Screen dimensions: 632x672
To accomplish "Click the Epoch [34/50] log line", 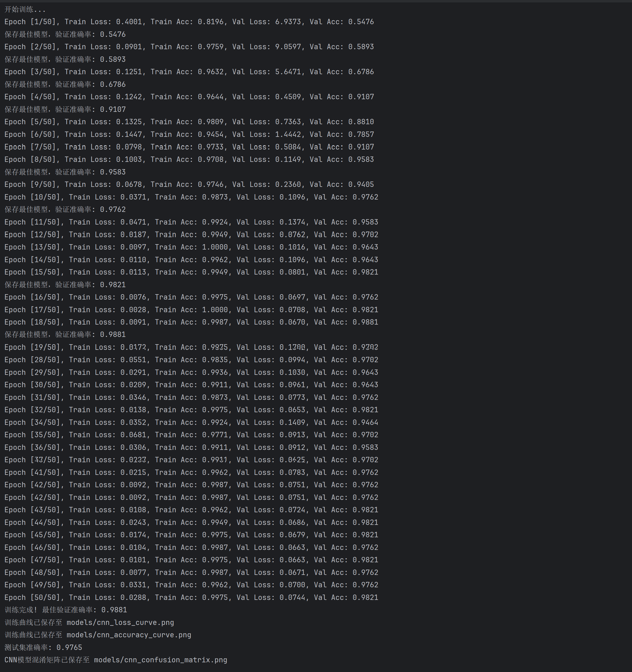I will [191, 422].
